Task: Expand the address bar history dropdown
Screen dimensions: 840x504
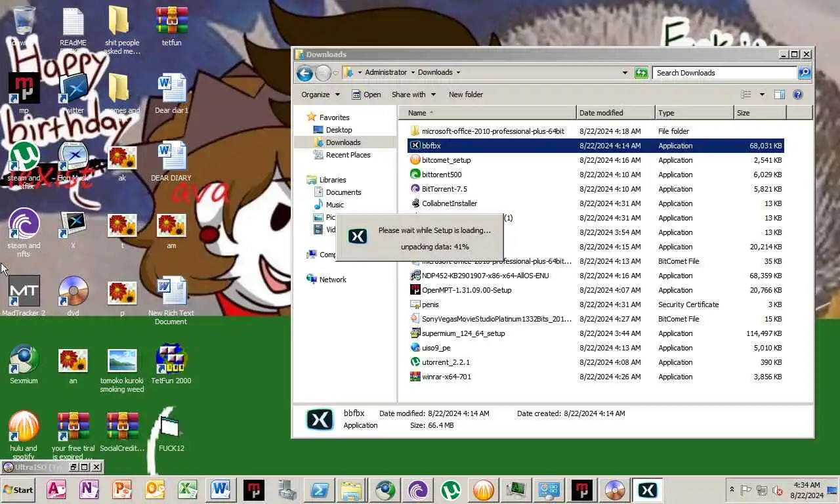Action: [x=625, y=73]
